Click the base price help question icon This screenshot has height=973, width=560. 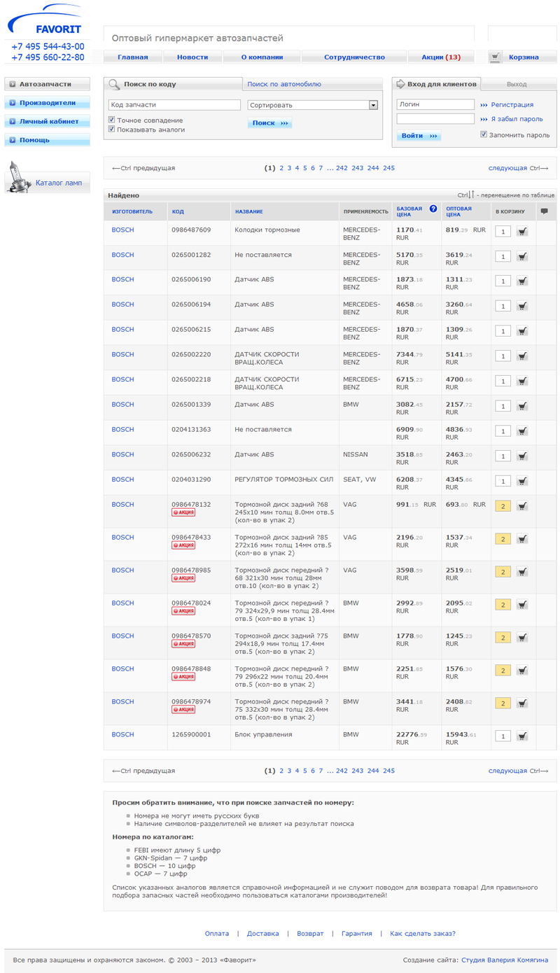(433, 209)
